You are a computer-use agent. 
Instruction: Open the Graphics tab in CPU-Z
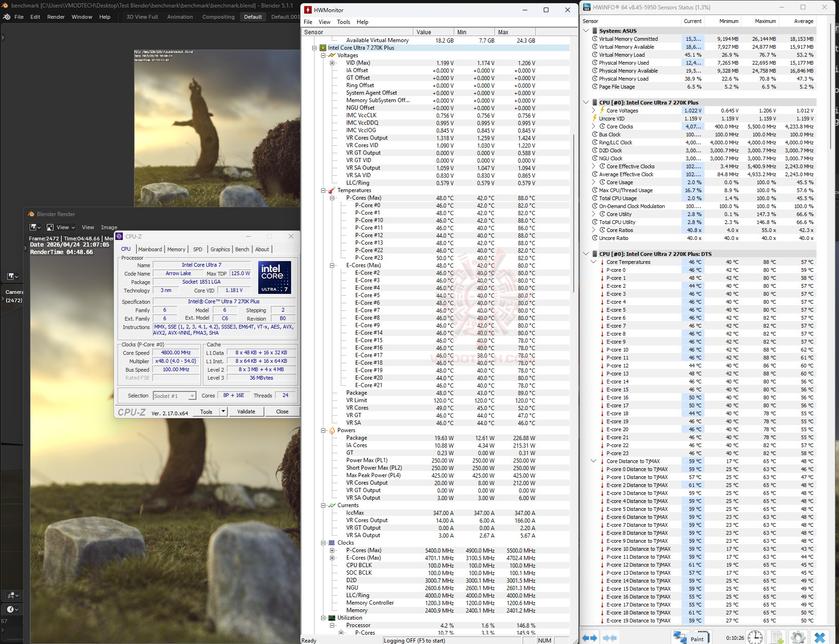click(220, 249)
